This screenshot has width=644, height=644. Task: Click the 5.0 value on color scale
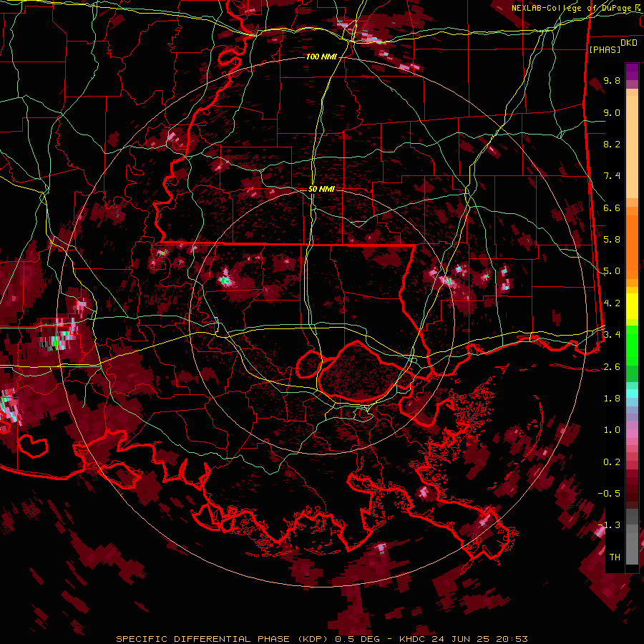pyautogui.click(x=612, y=271)
